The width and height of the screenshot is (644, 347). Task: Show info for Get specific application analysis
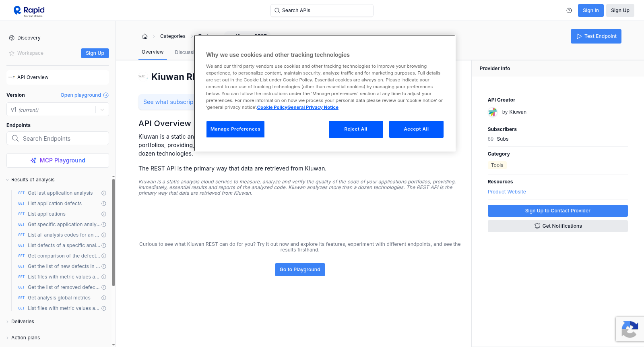(104, 224)
